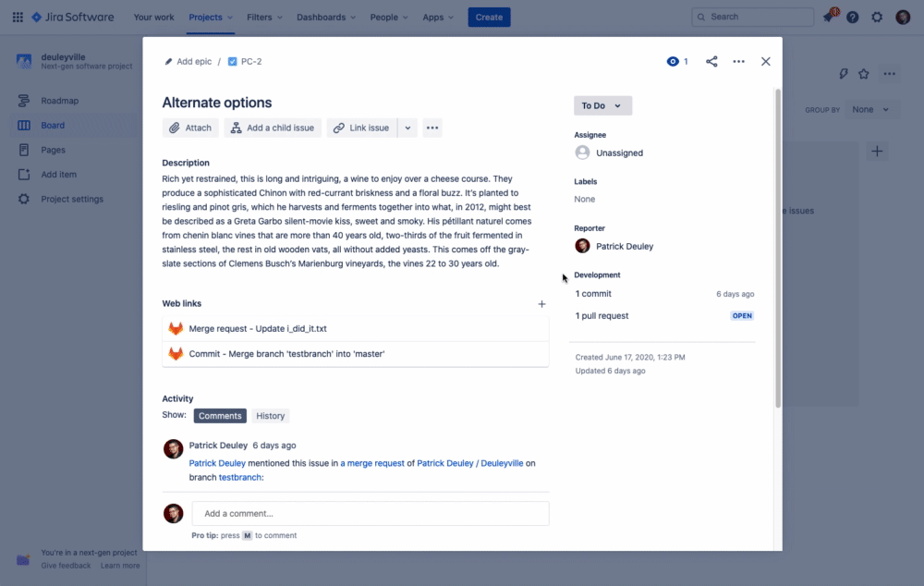This screenshot has width=924, height=586.
Task: Expand the Link issue dropdown arrow
Action: [x=407, y=128]
